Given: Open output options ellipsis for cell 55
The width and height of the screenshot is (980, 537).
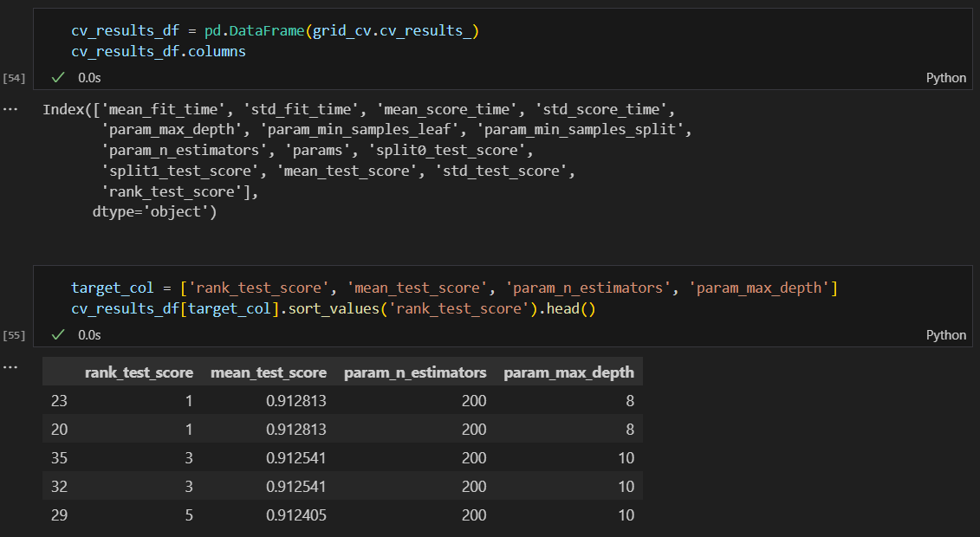Looking at the screenshot, I should click(10, 366).
